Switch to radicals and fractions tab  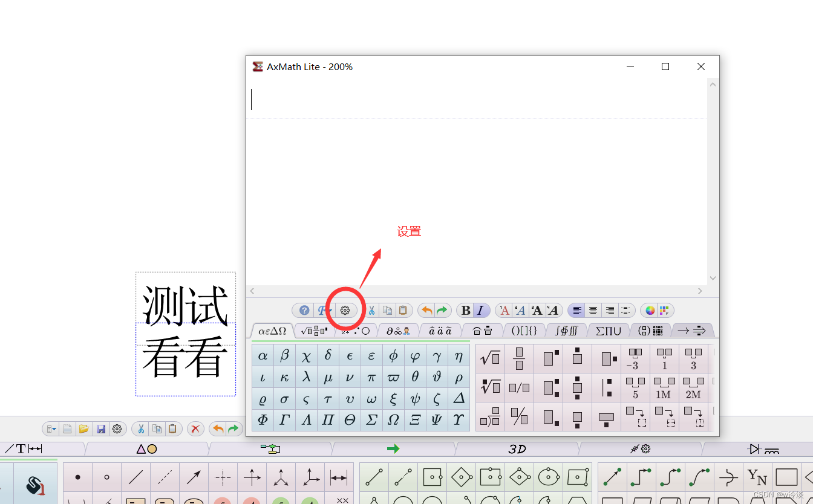[x=315, y=331]
